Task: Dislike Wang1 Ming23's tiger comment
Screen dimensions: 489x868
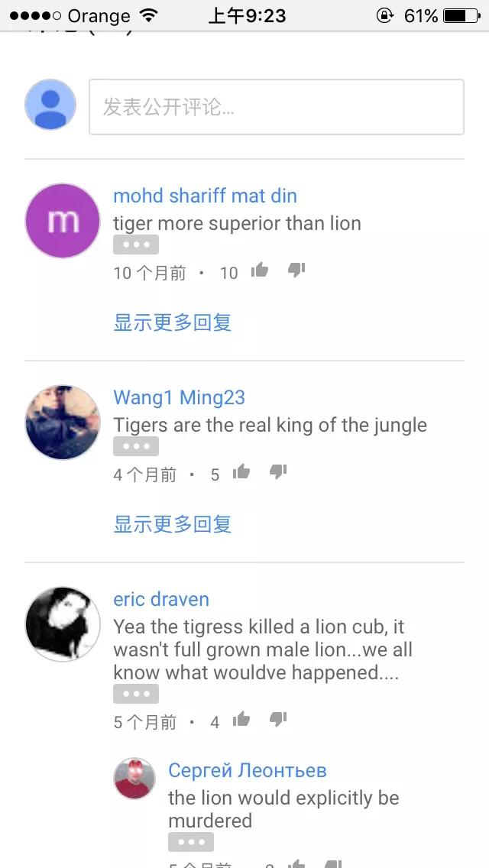Action: click(278, 472)
